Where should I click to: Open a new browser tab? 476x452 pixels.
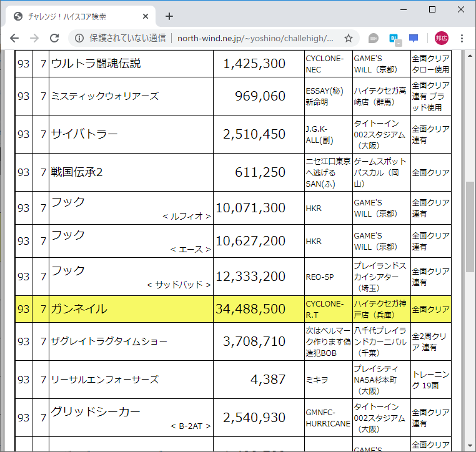[x=169, y=16]
